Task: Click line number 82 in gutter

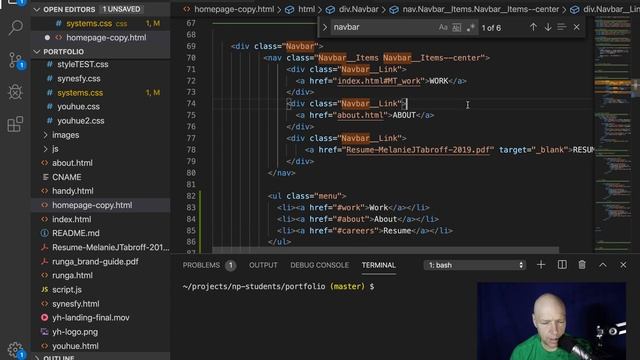Action: click(x=191, y=196)
